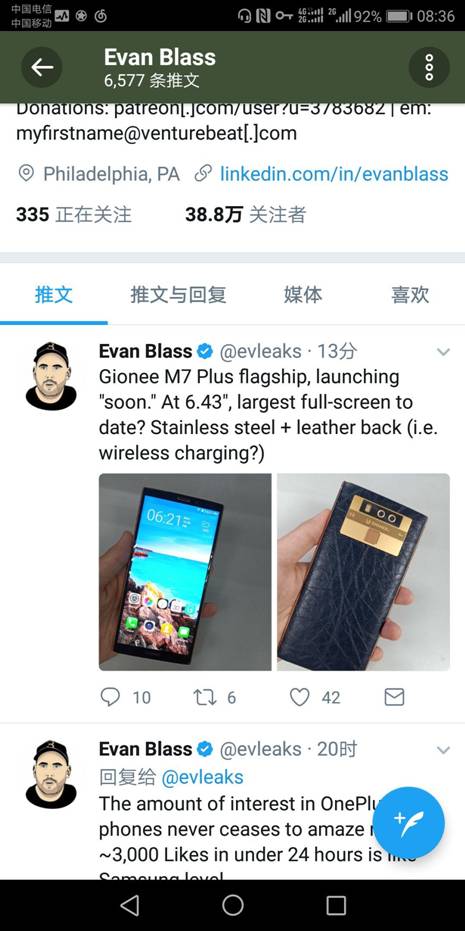Screen dimensions: 465x931
Task: Open the three-dot overflow menu
Action: 429,67
